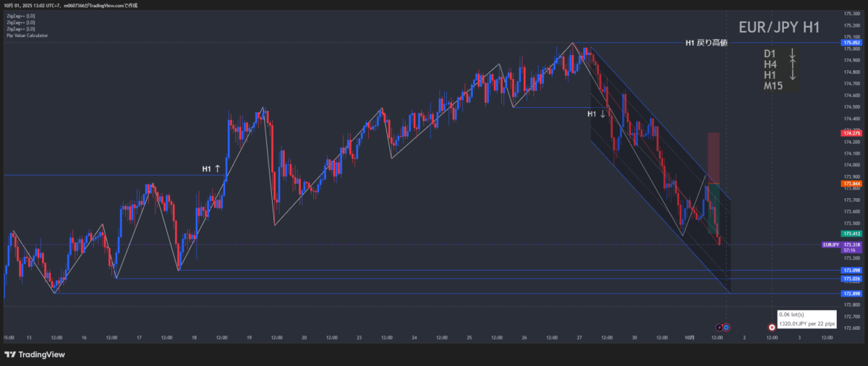Select the orange entry price label 173.844

(851, 184)
